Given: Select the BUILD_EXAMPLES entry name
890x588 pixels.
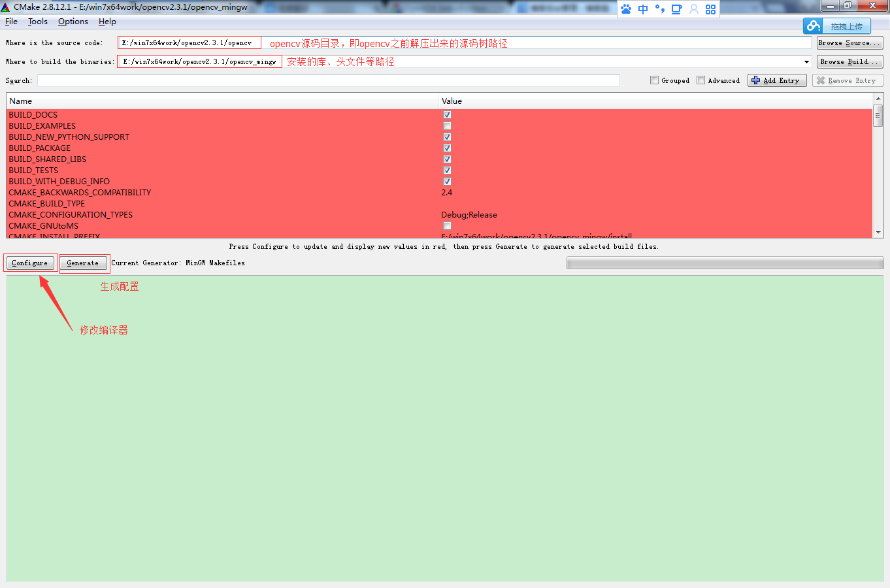Looking at the screenshot, I should pyautogui.click(x=42, y=126).
